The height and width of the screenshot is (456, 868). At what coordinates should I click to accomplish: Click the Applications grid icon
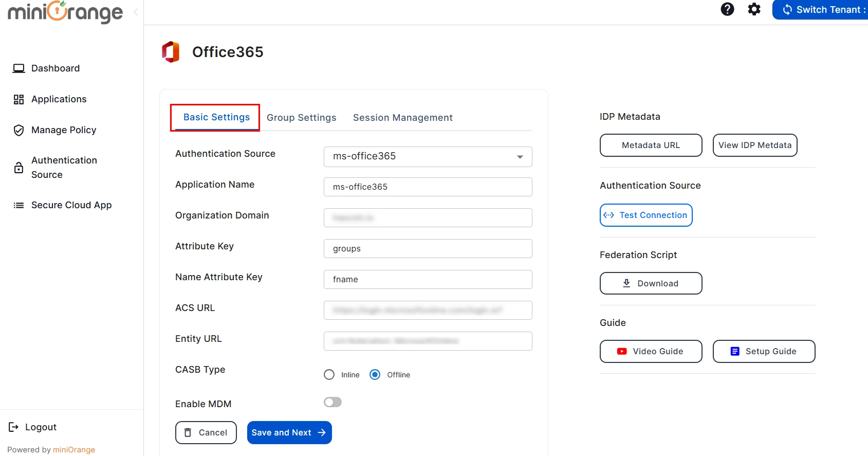tap(19, 99)
